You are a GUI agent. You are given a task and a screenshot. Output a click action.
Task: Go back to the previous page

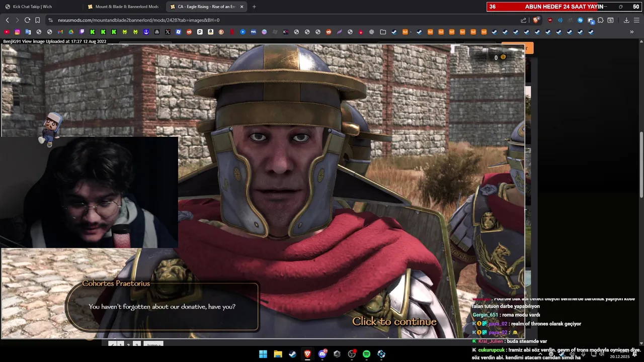click(7, 20)
